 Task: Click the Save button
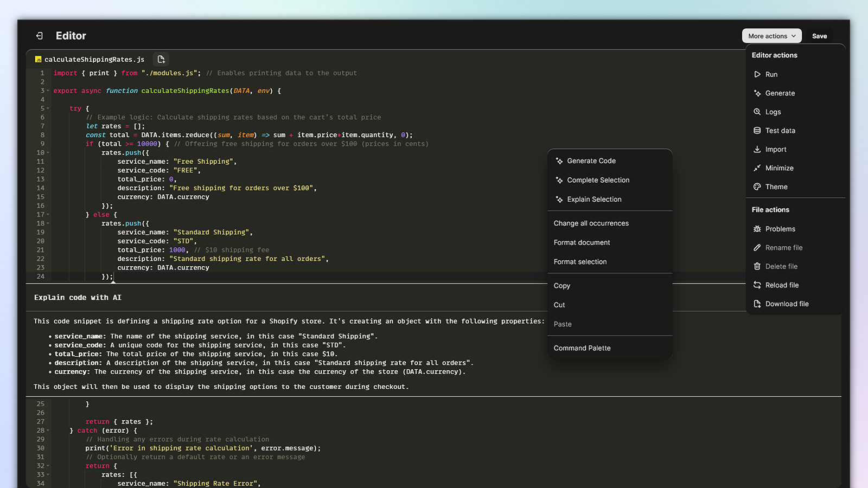point(819,36)
